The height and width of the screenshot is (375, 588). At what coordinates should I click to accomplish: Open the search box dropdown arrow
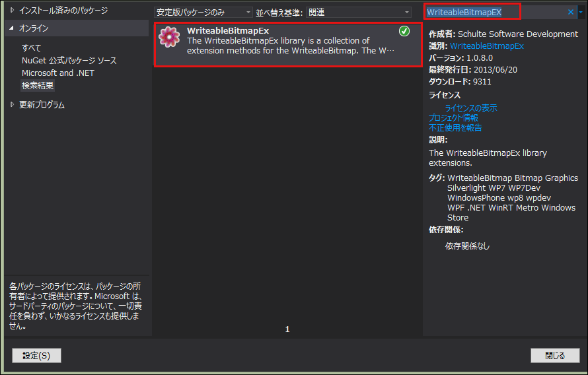(x=581, y=12)
